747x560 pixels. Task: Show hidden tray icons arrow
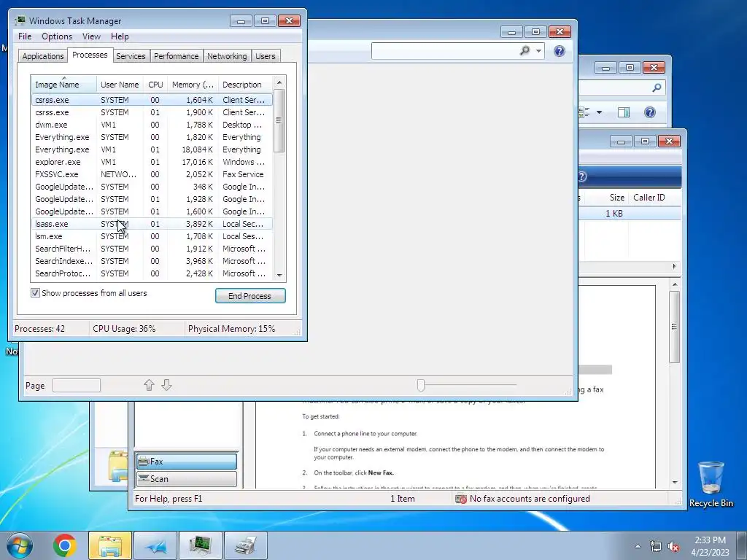click(638, 546)
